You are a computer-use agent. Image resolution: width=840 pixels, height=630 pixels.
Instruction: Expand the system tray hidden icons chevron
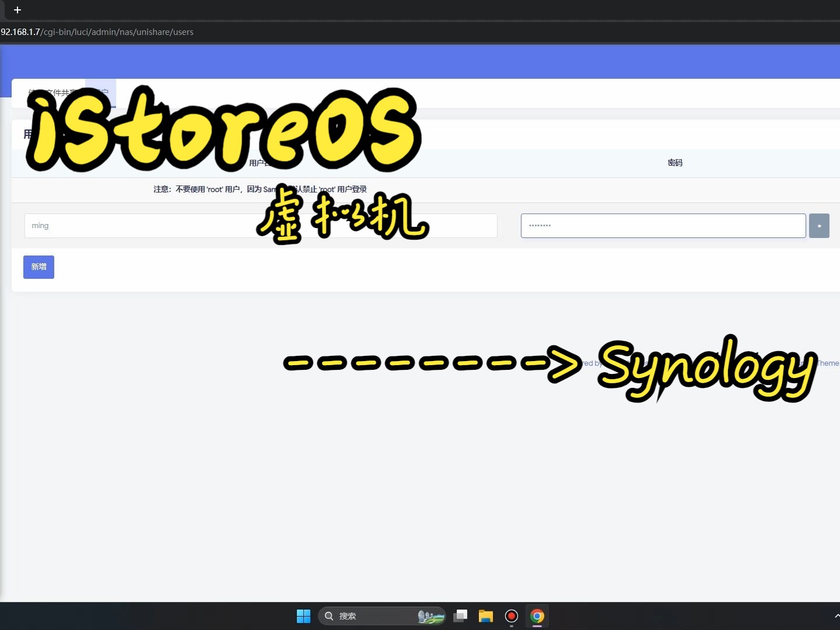tap(836, 616)
